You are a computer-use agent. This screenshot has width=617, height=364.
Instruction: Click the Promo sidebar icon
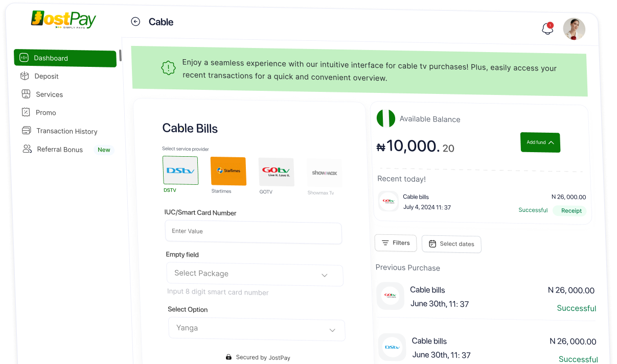click(26, 112)
